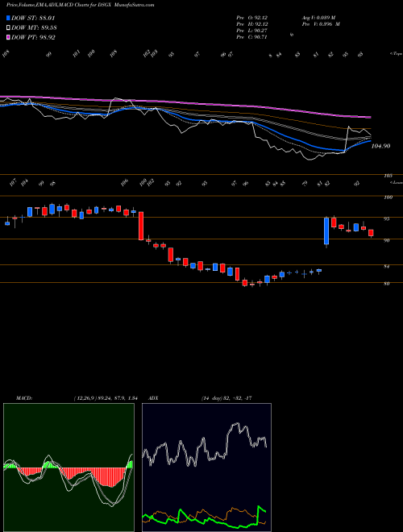The width and height of the screenshot is (403, 532).
Task: Click the MACD panel title
Action: pyautogui.click(x=24, y=398)
